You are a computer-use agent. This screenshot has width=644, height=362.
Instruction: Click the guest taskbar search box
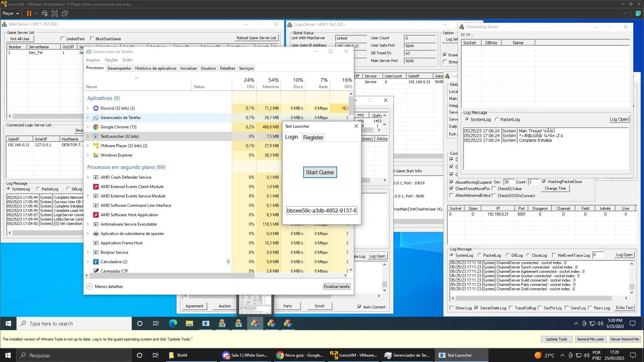click(74, 323)
